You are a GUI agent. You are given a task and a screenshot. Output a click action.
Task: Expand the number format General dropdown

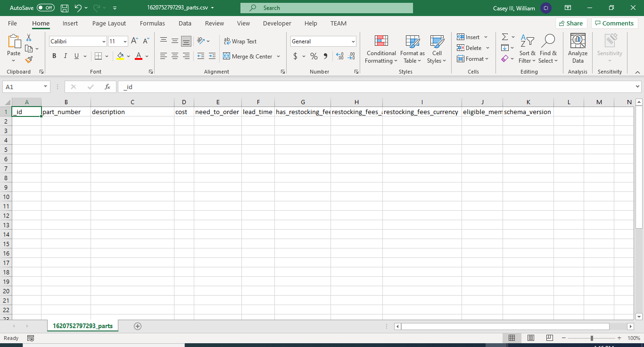[353, 41]
